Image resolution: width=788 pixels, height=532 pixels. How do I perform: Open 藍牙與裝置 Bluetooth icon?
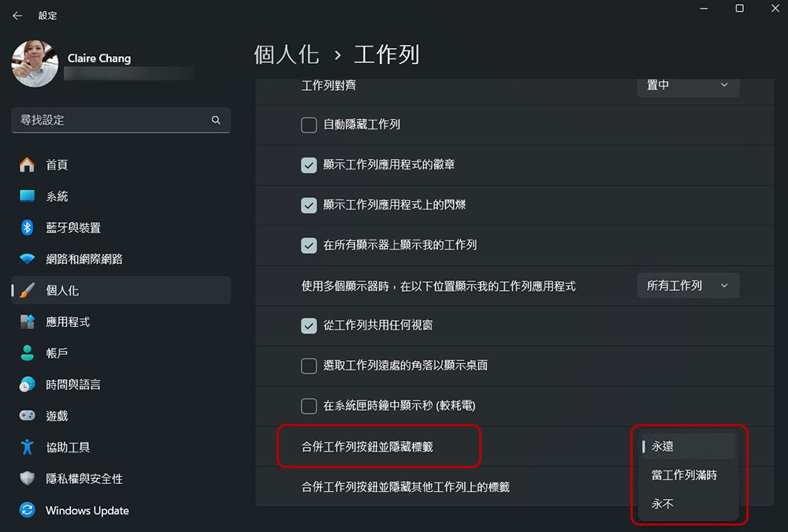coord(27,227)
